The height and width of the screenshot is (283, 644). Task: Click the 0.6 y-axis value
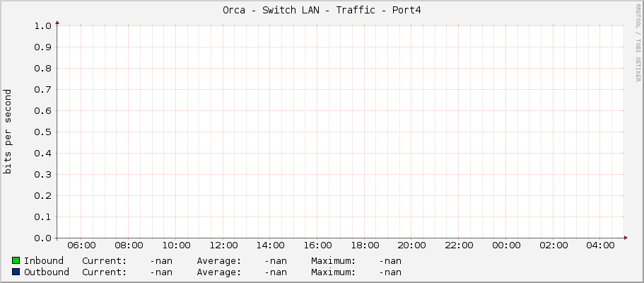click(x=42, y=111)
